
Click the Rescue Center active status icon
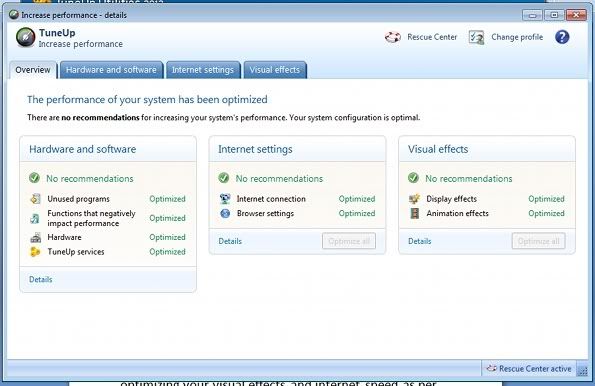(x=491, y=368)
